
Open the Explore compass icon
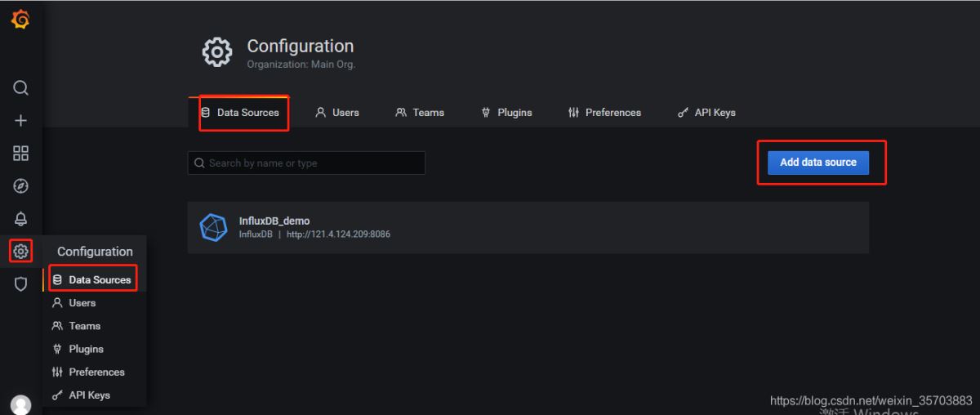(x=21, y=186)
